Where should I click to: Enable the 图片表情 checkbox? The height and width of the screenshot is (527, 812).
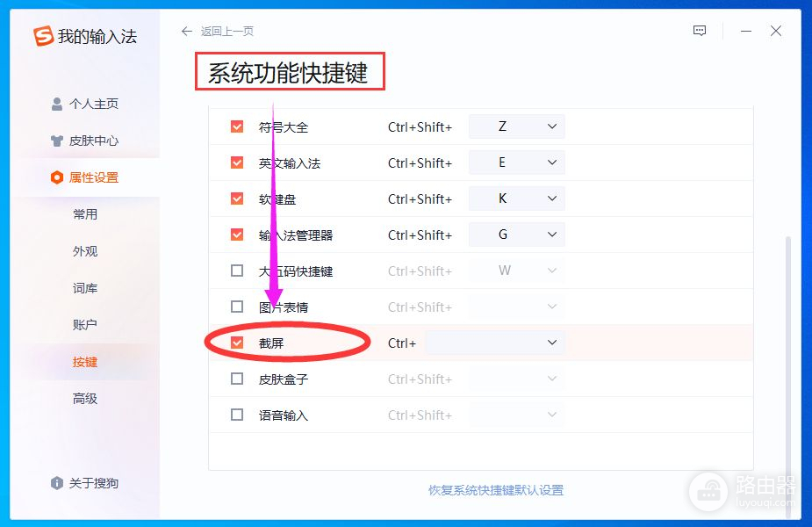coord(237,307)
